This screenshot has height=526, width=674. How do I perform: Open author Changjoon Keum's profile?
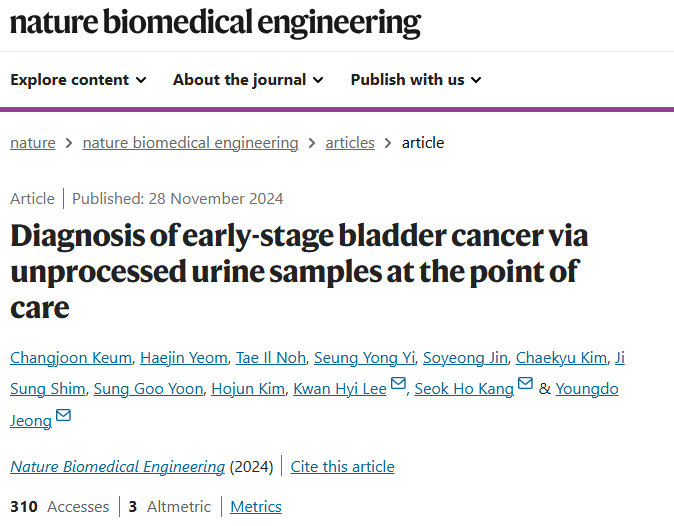(x=71, y=358)
